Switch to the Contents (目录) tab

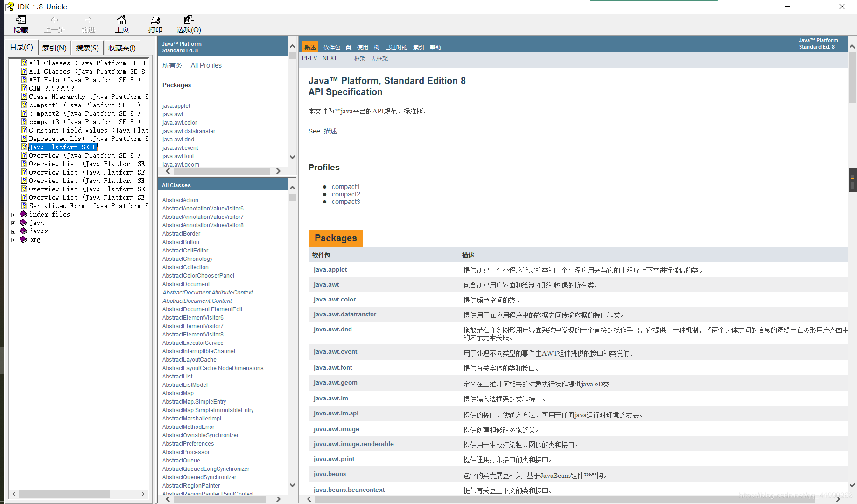pyautogui.click(x=21, y=47)
